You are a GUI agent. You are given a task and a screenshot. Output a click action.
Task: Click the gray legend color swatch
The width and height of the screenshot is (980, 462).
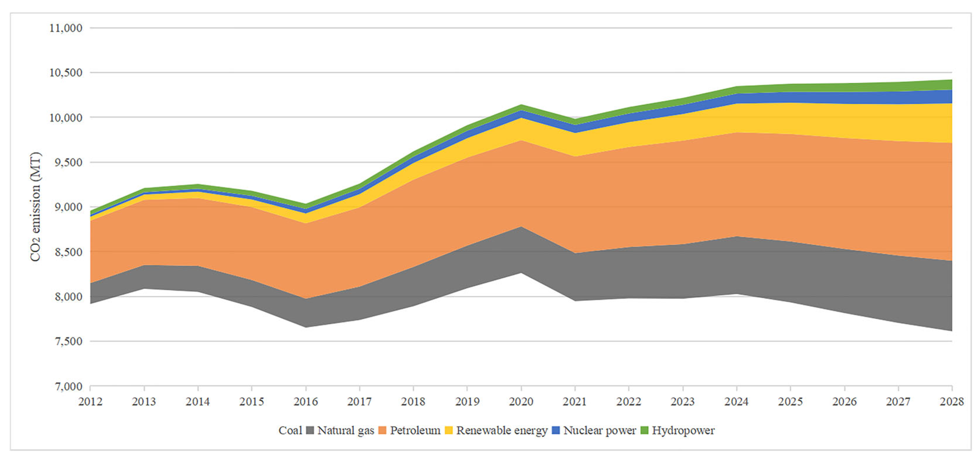pyautogui.click(x=310, y=430)
